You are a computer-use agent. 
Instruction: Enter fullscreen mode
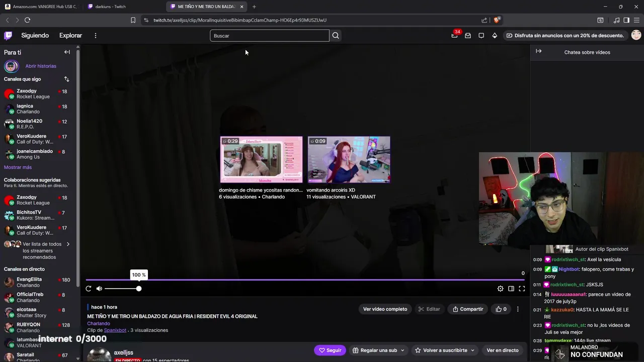(522, 289)
